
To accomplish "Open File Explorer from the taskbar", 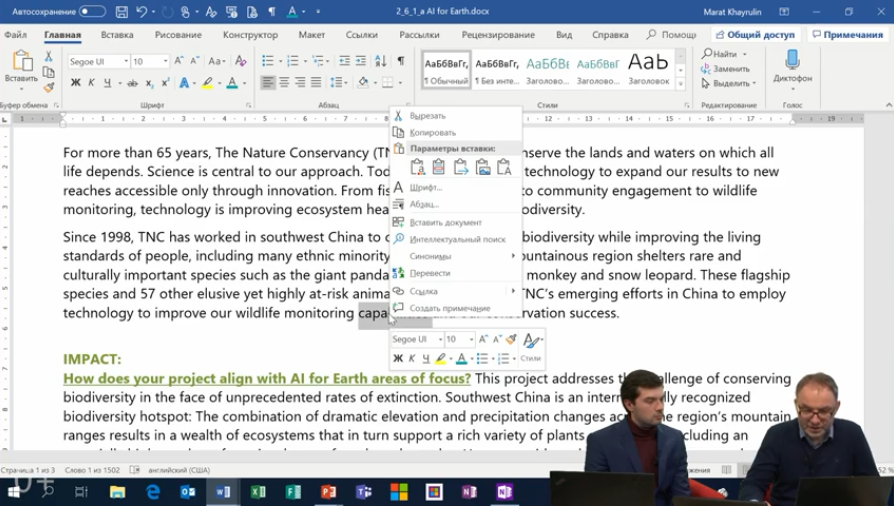I will [117, 492].
